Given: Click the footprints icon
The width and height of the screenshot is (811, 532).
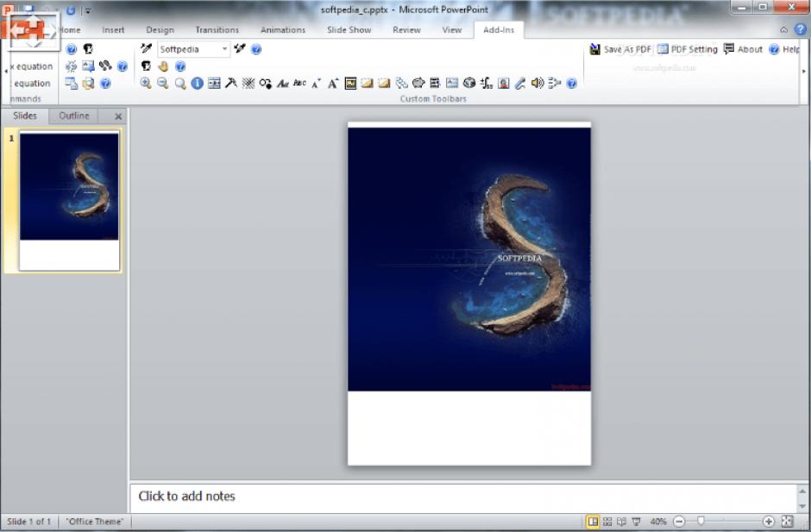Looking at the screenshot, I should click(x=105, y=66).
